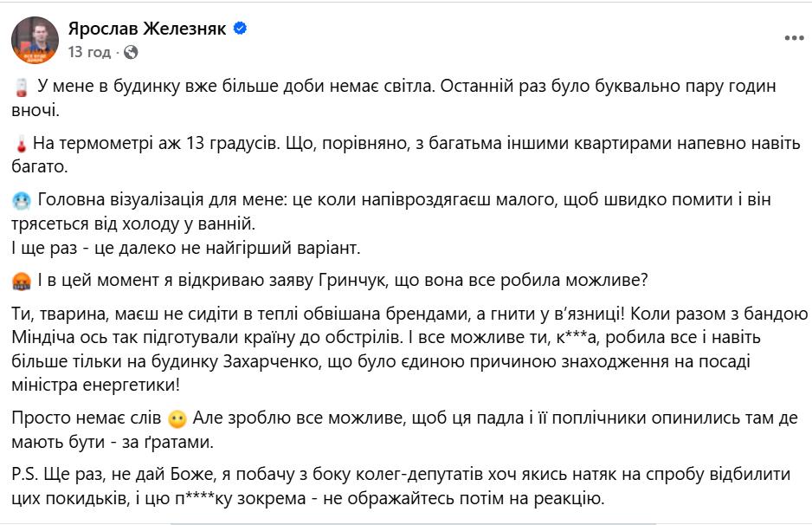The width and height of the screenshot is (812, 525).
Task: Click the phrase 'Просто немає слів'
Action: point(87,418)
